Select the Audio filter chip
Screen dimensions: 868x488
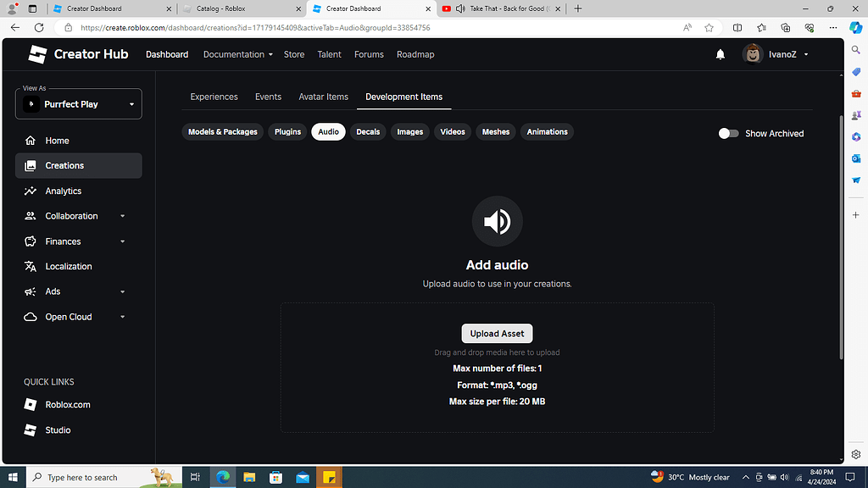point(328,131)
